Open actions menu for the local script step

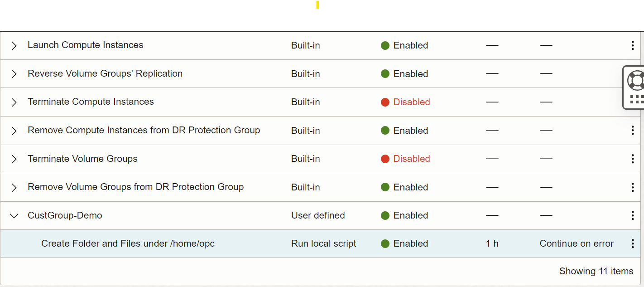(x=632, y=243)
